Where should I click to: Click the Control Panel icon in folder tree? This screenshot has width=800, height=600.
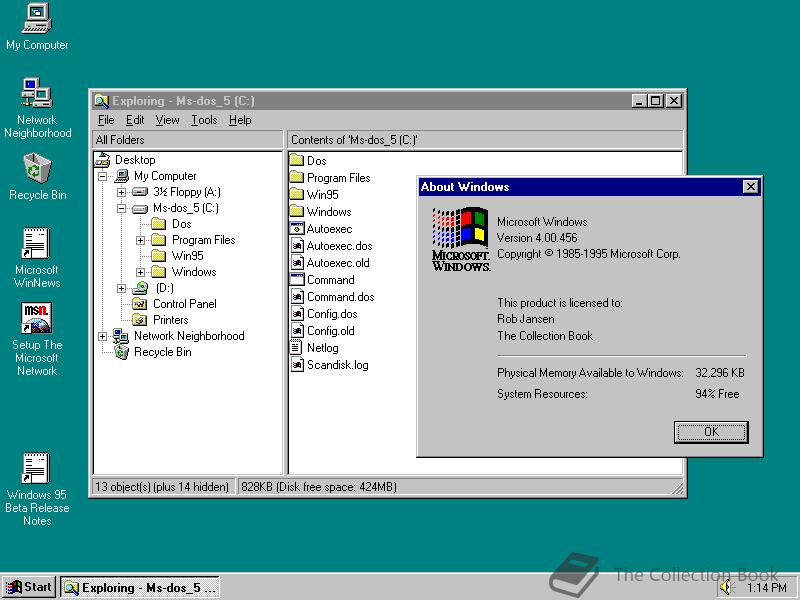pyautogui.click(x=140, y=304)
